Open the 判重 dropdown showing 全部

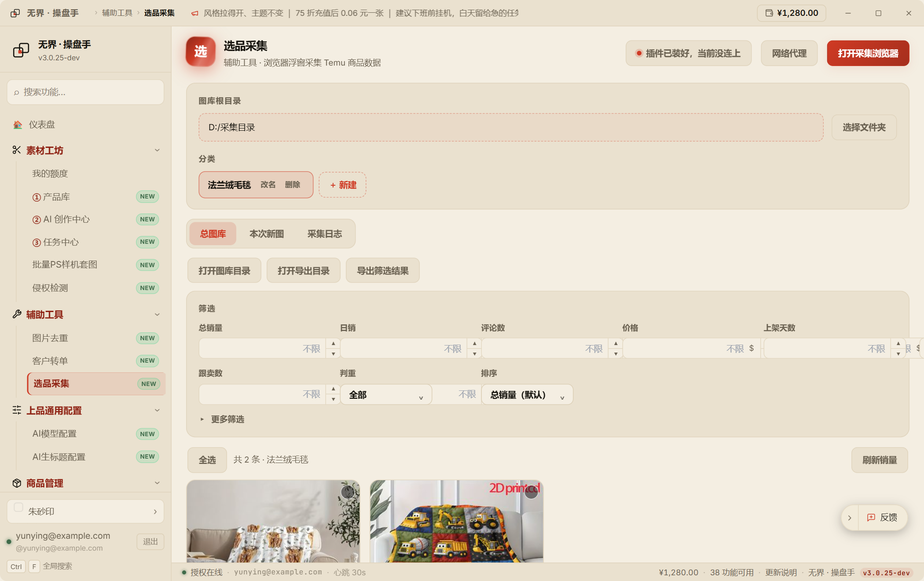coord(386,394)
